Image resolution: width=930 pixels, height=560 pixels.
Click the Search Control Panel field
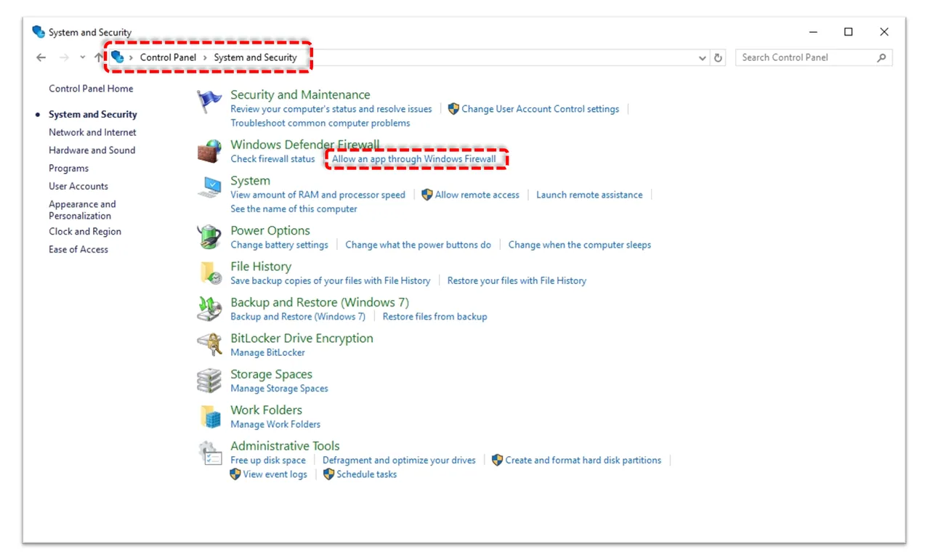814,57
